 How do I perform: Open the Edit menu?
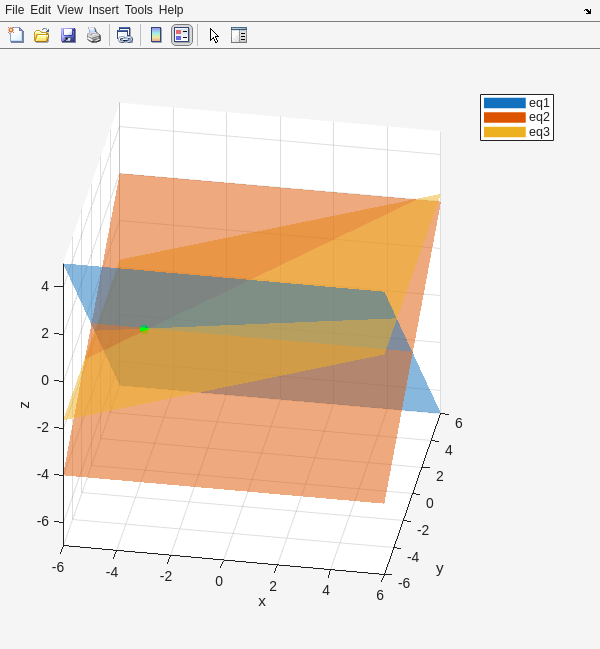[x=40, y=10]
